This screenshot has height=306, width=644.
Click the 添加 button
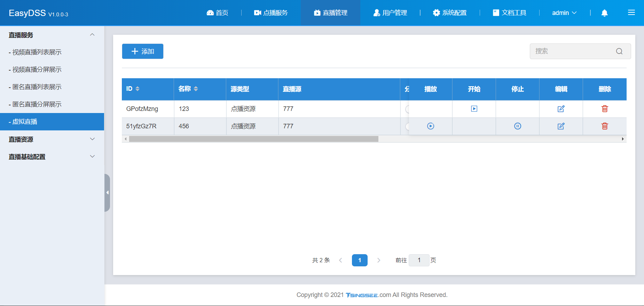pyautogui.click(x=142, y=51)
